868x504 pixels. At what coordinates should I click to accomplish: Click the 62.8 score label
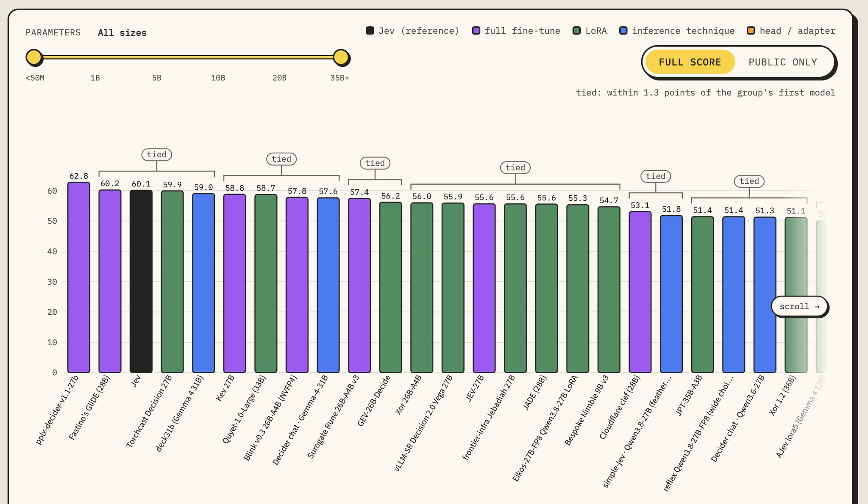coord(79,176)
